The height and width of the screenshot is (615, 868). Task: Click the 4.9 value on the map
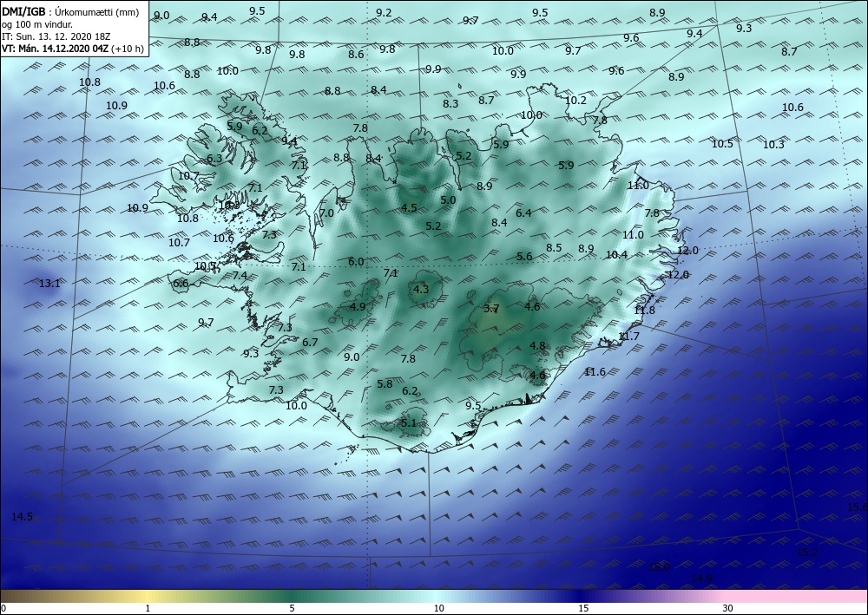[x=358, y=306]
